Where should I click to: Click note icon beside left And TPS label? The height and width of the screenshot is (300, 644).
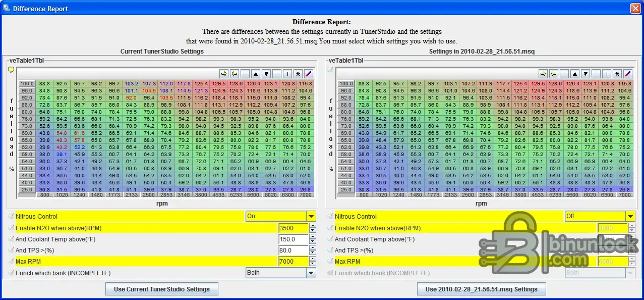coord(11,250)
